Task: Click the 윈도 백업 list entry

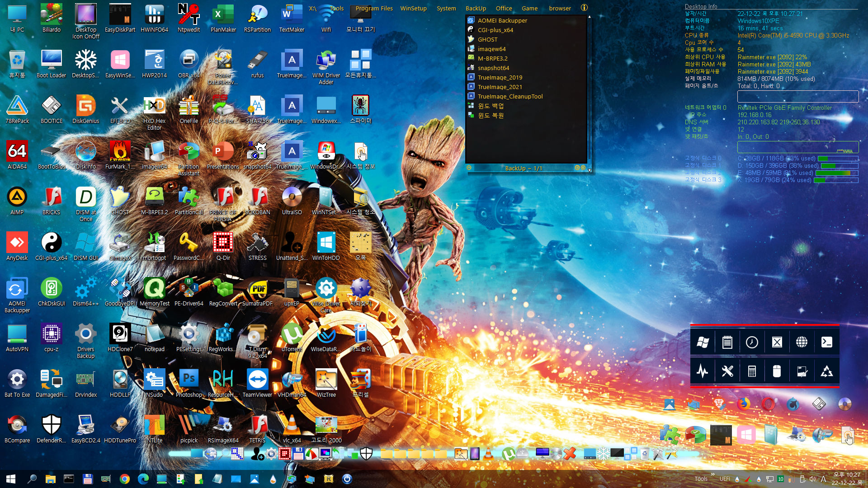Action: point(491,106)
